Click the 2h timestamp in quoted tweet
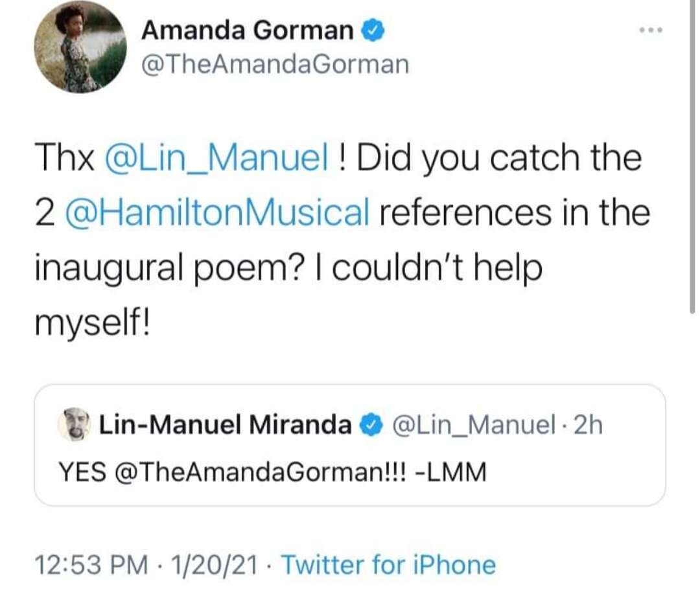Viewport: 700px width, 603px height. (x=589, y=425)
